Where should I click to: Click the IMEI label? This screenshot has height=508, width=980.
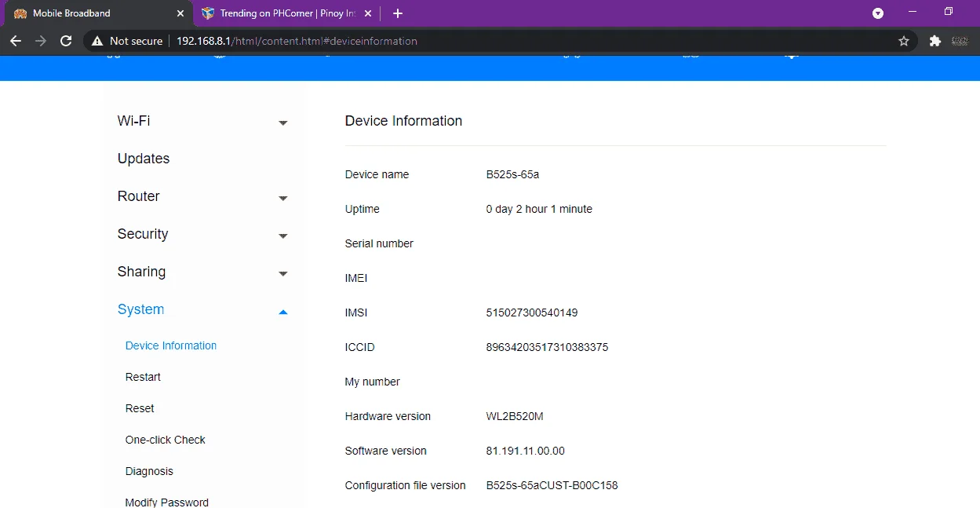click(x=356, y=278)
